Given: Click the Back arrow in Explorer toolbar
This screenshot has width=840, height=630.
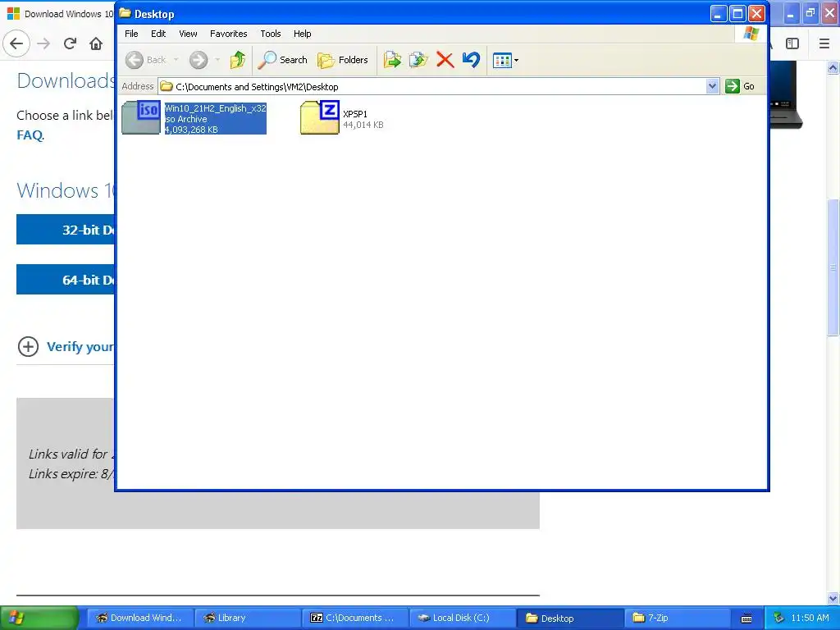Looking at the screenshot, I should 135,60.
